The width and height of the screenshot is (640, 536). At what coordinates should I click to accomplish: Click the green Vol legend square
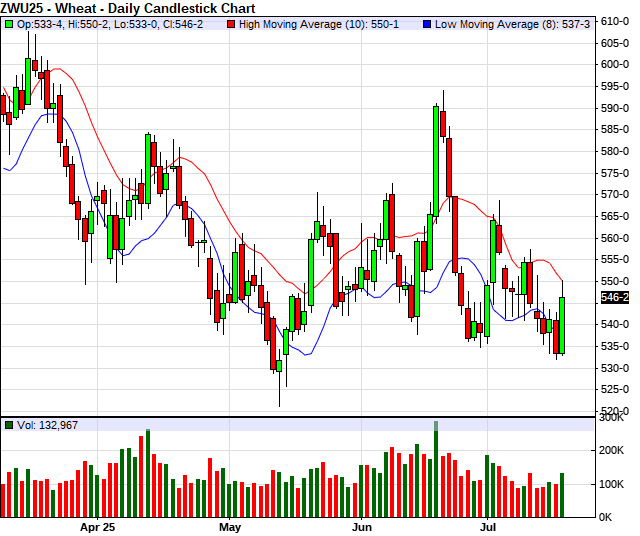9,425
